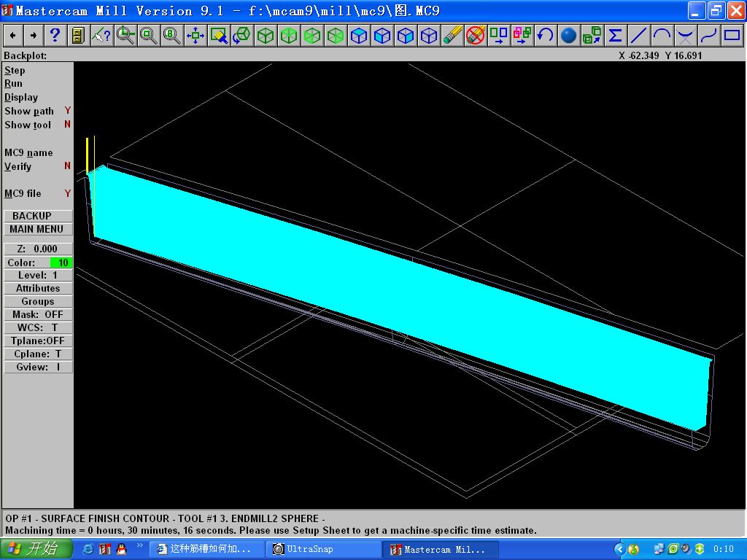Toggle the Show path Y/N option

pos(37,111)
